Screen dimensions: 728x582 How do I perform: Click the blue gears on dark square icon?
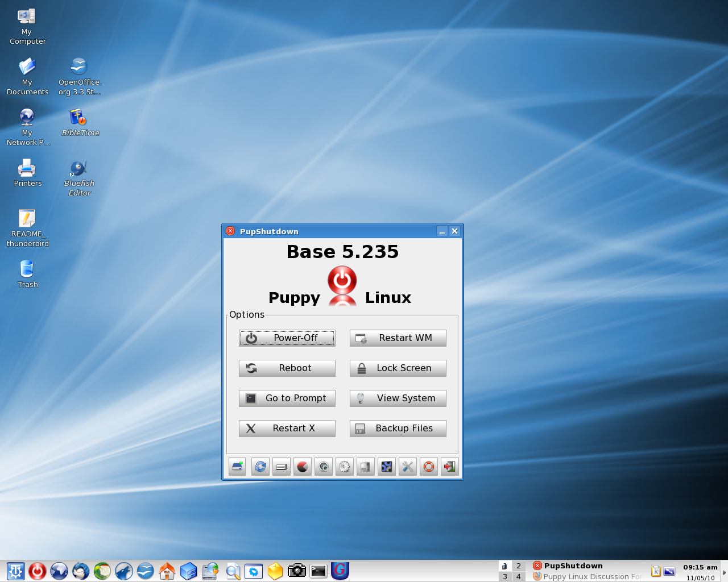tap(387, 467)
